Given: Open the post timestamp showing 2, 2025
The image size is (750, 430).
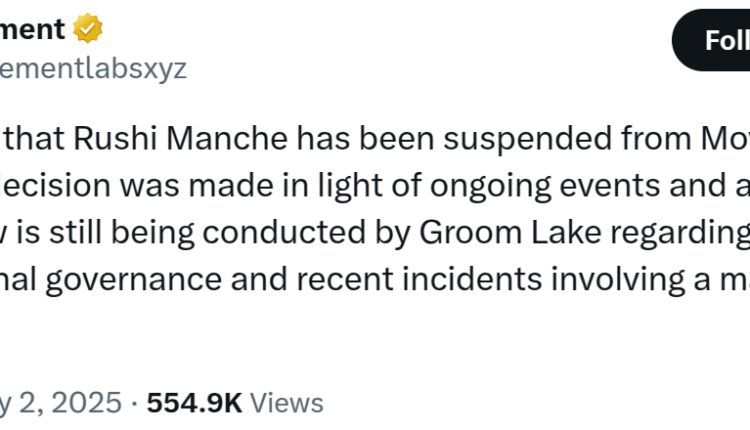Looking at the screenshot, I should (61, 402).
